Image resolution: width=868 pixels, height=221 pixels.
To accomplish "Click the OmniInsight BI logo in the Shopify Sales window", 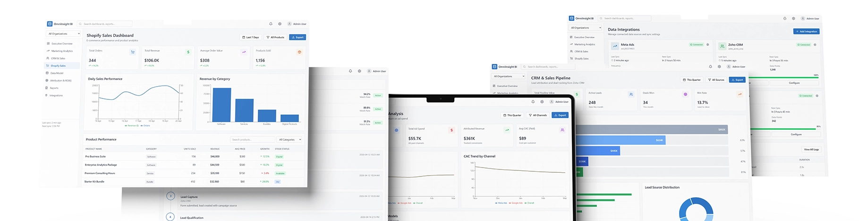I will click(50, 24).
